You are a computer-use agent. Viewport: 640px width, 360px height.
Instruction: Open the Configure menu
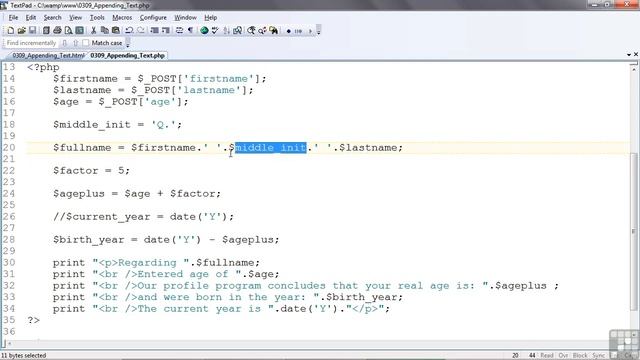[153, 18]
